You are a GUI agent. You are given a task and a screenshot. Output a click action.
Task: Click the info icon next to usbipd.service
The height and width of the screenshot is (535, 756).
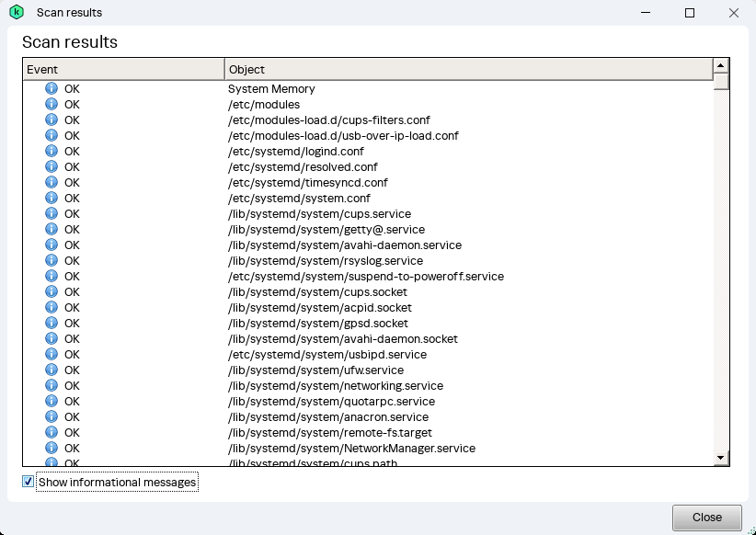click(51, 354)
